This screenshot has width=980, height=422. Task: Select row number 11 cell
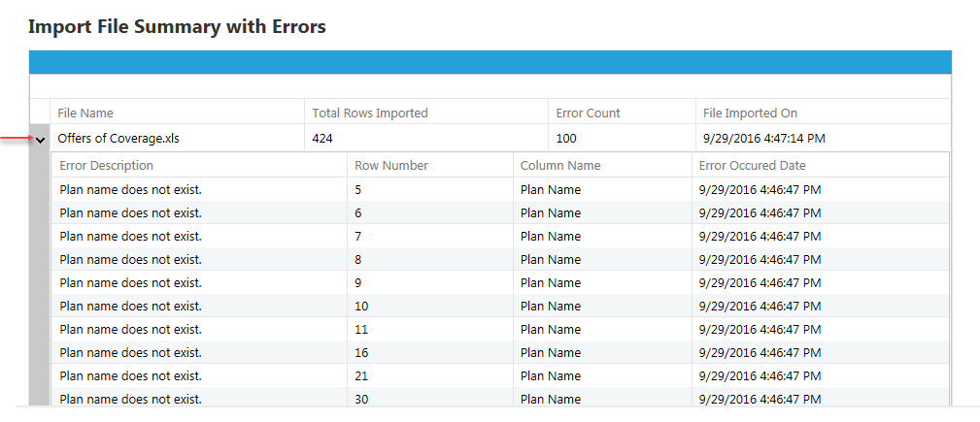tap(430, 329)
